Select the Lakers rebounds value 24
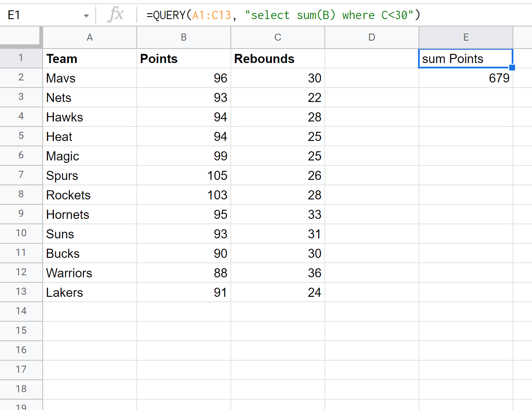Viewport: 532px width, 410px height. pos(278,292)
